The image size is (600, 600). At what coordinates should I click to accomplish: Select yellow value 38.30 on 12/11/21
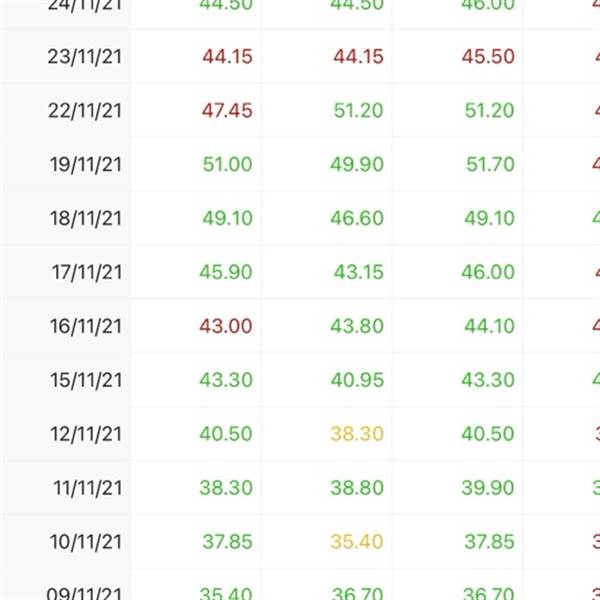(x=357, y=434)
